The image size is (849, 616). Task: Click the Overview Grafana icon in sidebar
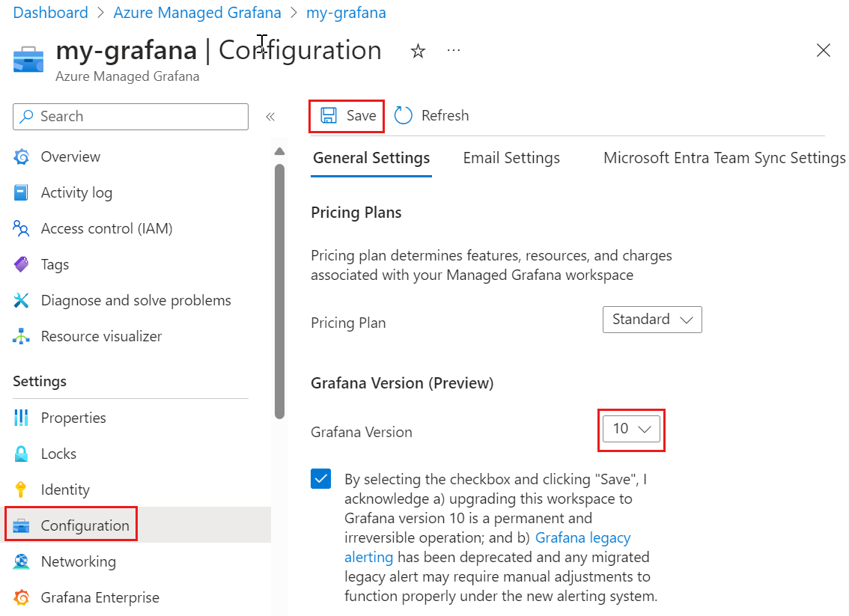click(x=22, y=156)
